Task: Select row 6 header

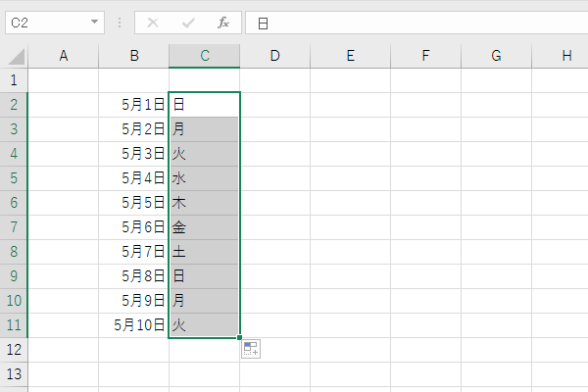Action: [x=14, y=203]
